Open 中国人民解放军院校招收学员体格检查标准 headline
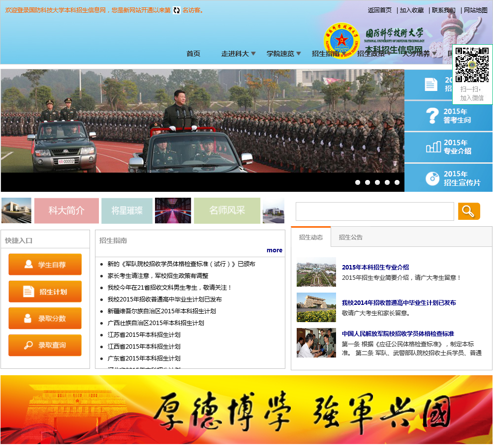 click(398, 333)
